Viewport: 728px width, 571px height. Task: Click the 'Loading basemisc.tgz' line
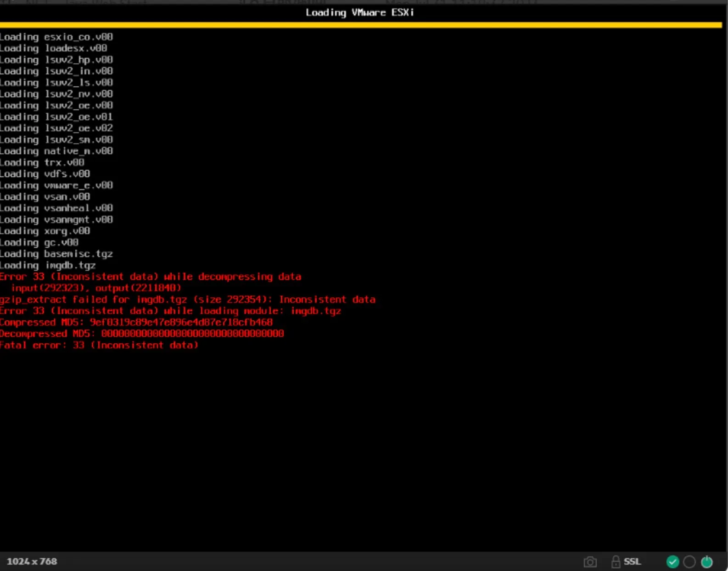click(56, 254)
